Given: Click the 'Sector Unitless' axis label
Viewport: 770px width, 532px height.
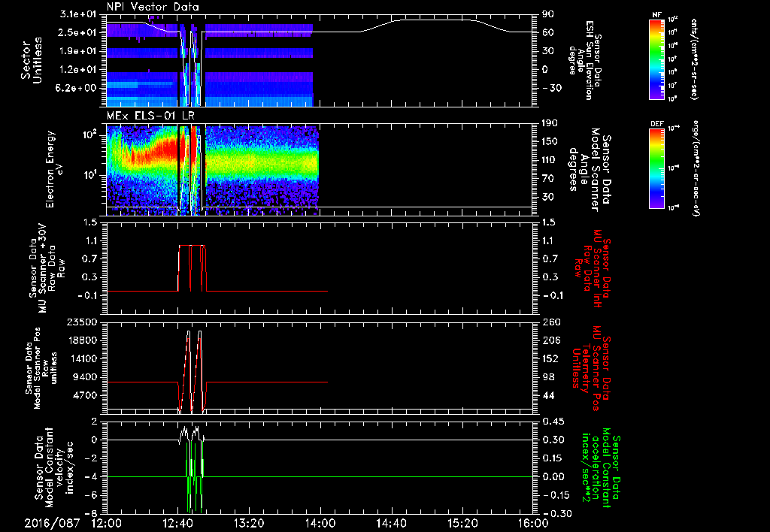Looking at the screenshot, I should (x=32, y=60).
